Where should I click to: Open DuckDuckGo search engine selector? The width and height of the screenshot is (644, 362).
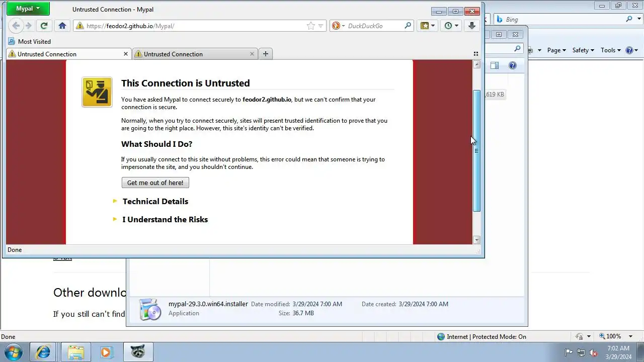[x=338, y=26]
